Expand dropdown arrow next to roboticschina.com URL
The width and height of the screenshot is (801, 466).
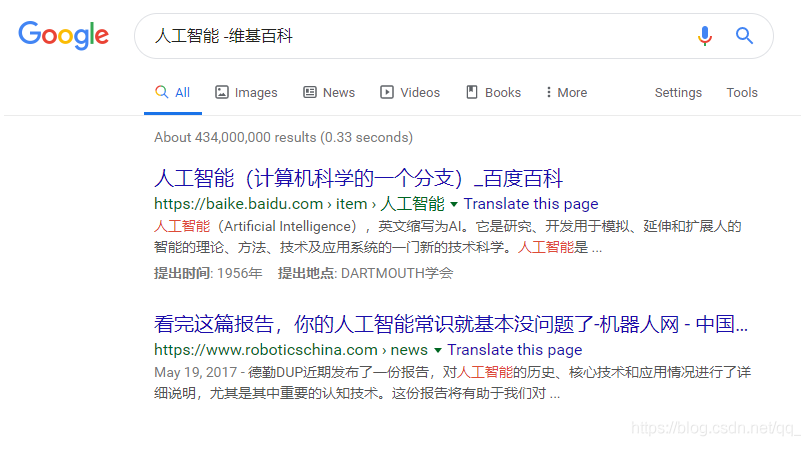point(438,351)
